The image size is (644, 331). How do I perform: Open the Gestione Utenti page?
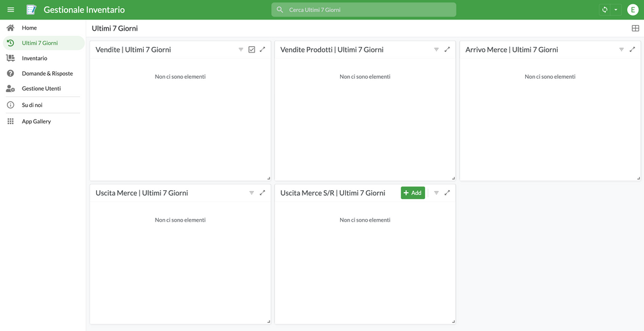pyautogui.click(x=41, y=89)
